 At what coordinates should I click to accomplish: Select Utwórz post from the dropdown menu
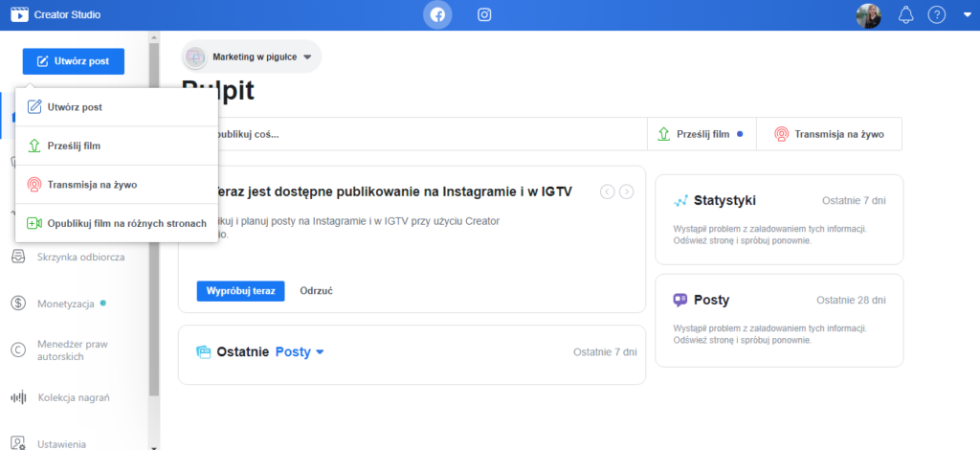pyautogui.click(x=116, y=107)
